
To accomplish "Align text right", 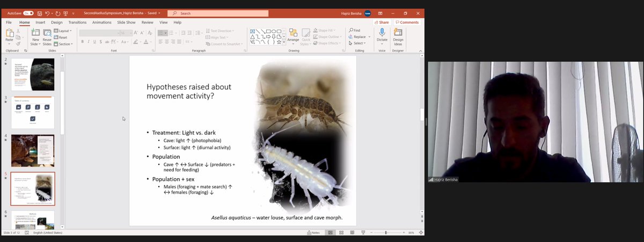I will pyautogui.click(x=173, y=42).
